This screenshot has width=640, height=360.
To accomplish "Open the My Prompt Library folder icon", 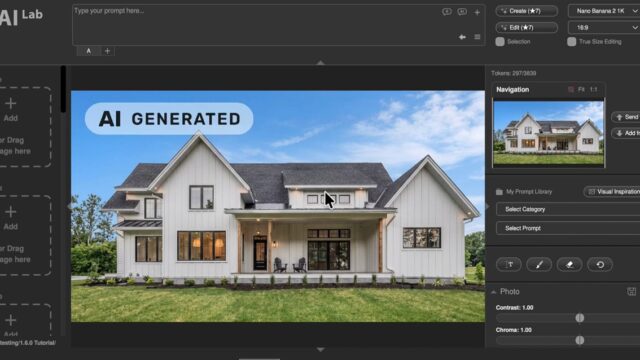I will [x=499, y=191].
